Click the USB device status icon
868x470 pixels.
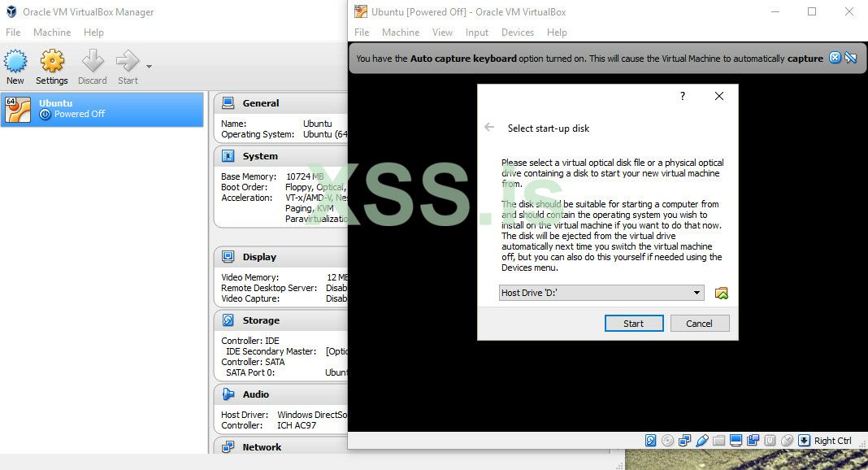point(702,441)
